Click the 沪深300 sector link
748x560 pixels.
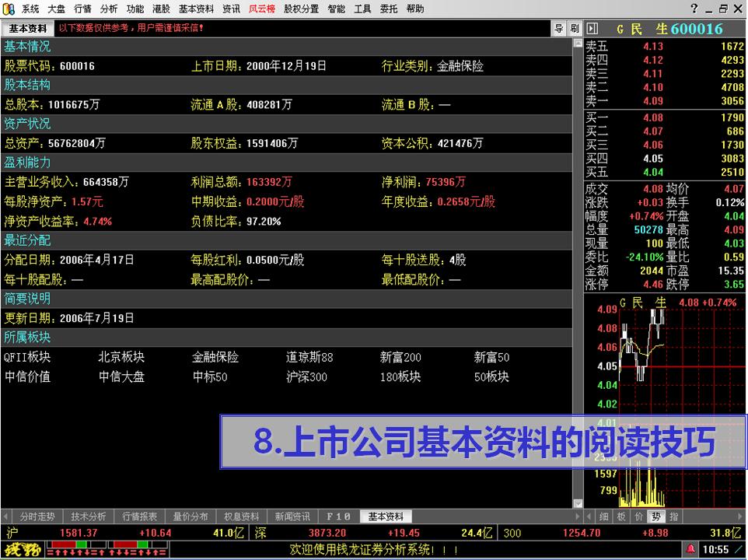(306, 376)
